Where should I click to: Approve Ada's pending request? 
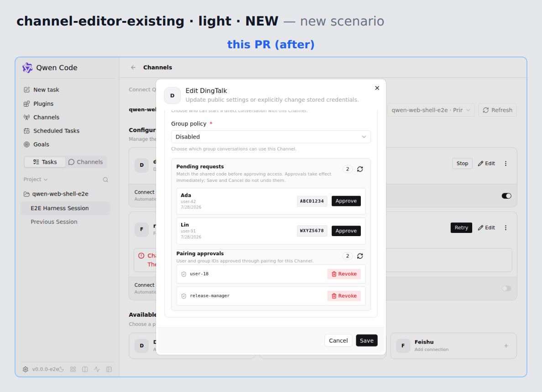[346, 201]
